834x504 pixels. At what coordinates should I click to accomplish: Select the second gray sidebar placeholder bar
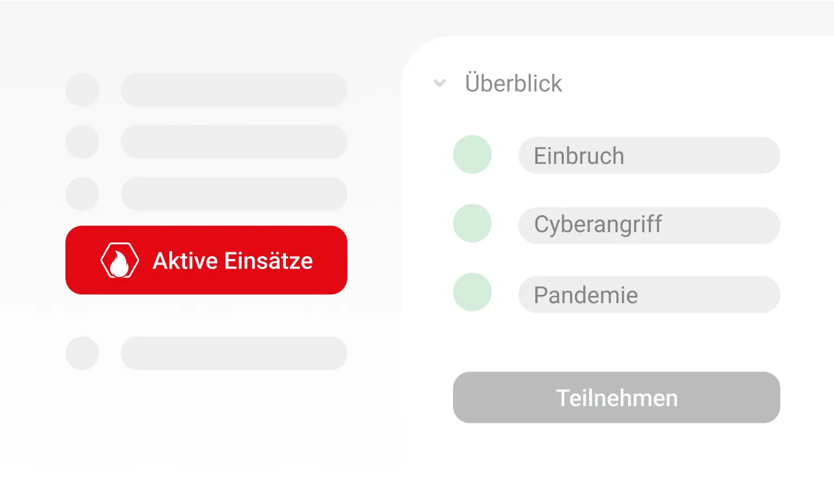pos(234,142)
